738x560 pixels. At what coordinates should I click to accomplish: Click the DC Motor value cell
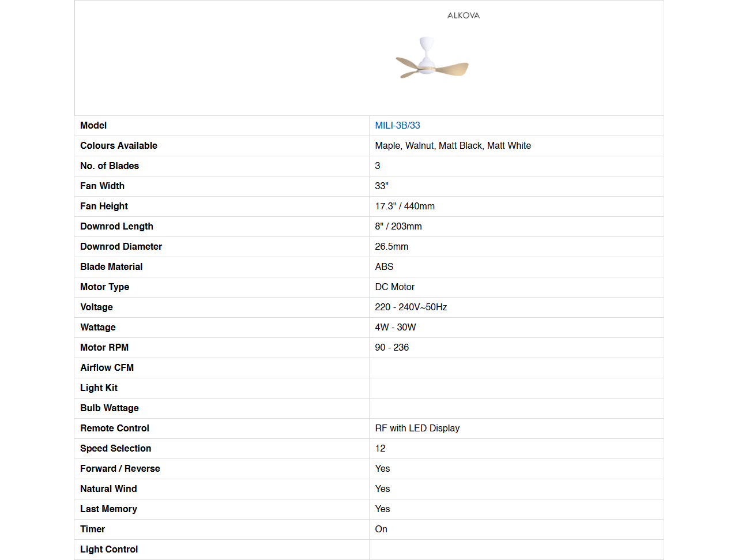(395, 287)
